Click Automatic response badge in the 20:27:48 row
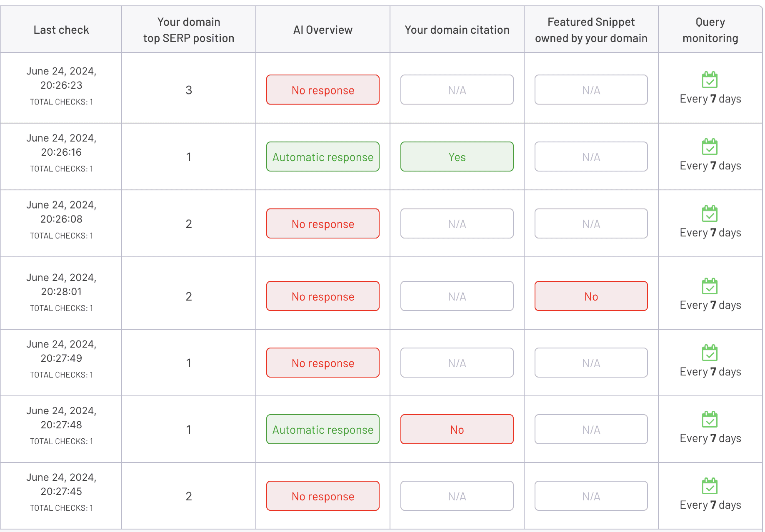 [x=323, y=430]
